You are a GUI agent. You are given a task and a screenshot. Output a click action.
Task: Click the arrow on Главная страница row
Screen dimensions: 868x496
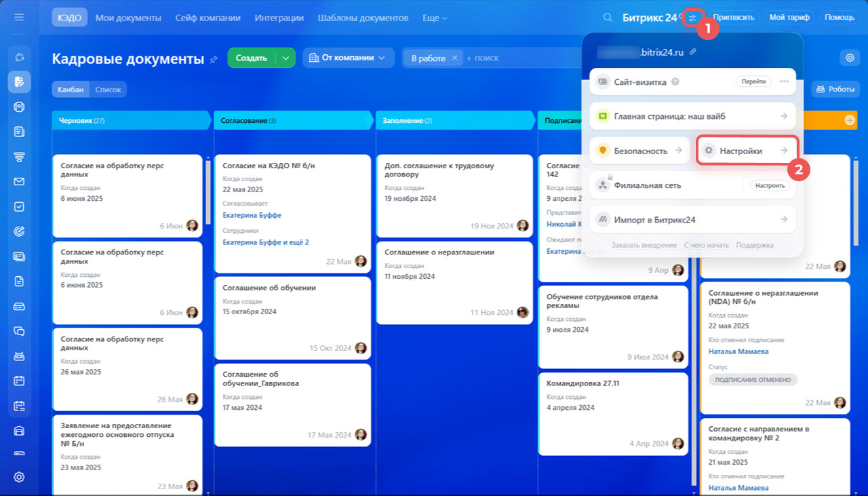784,116
